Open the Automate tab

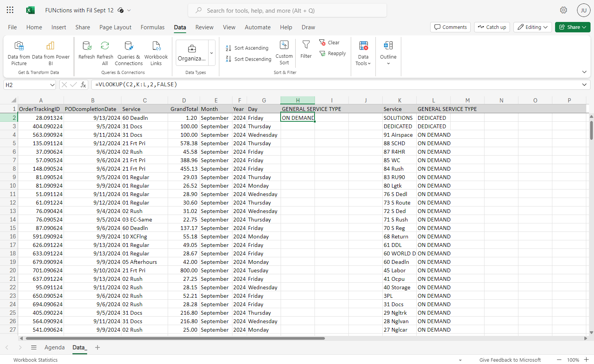pyautogui.click(x=257, y=27)
